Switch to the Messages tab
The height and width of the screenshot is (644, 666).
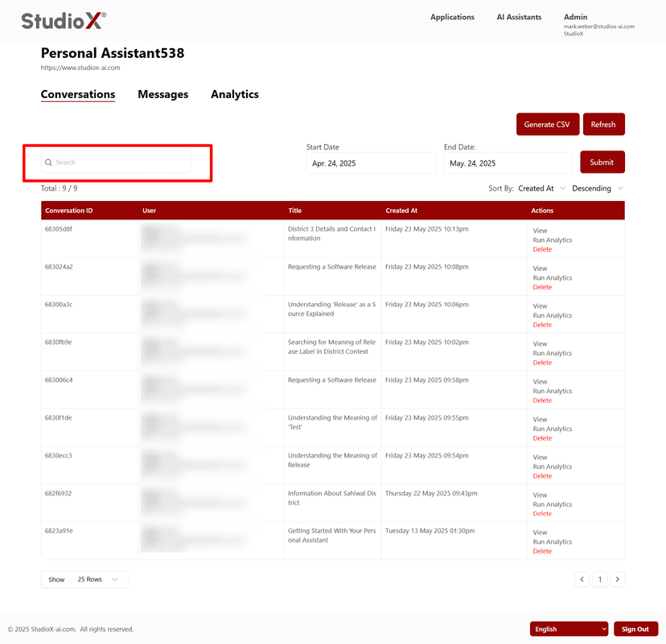[x=162, y=94]
